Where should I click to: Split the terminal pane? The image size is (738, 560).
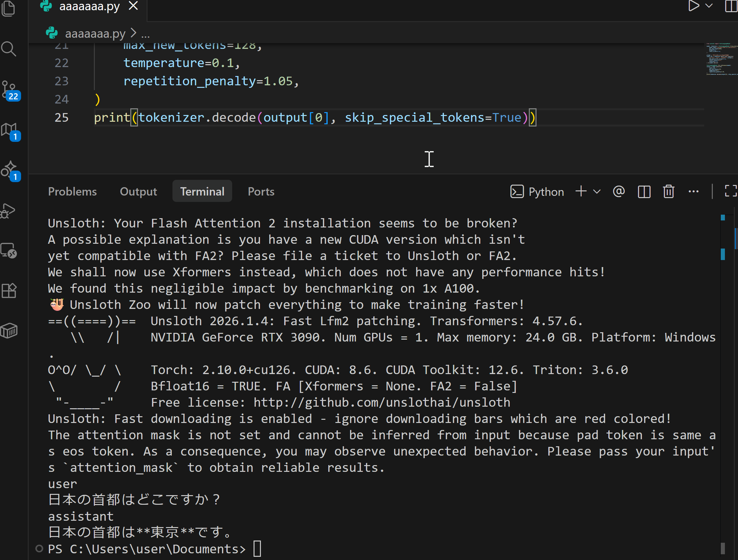point(644,192)
